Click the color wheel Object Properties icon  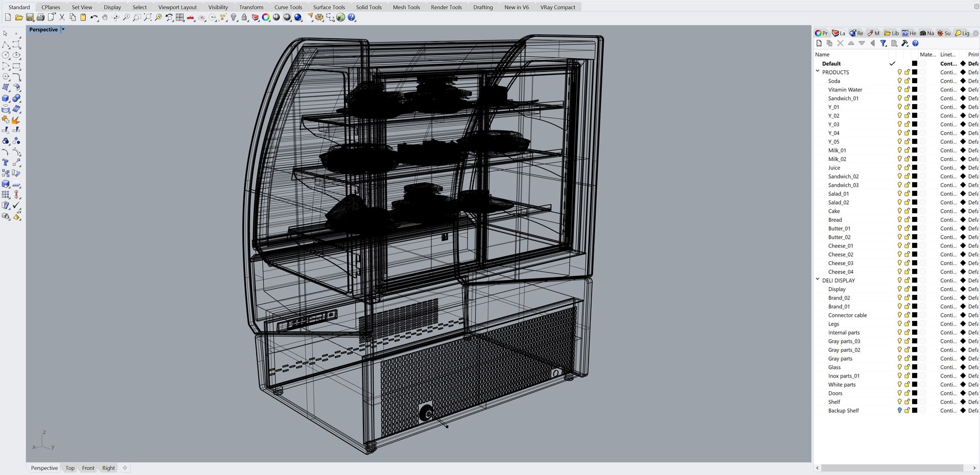pyautogui.click(x=266, y=17)
